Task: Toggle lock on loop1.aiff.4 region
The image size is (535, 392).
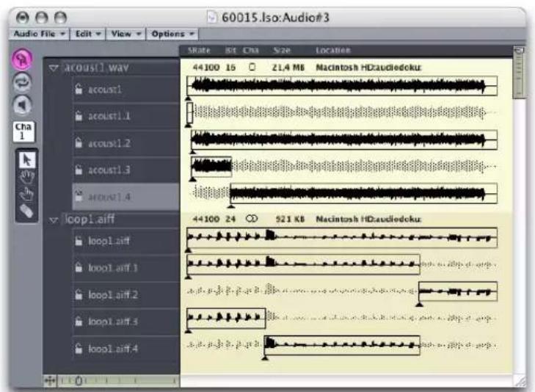Action: pos(79,349)
